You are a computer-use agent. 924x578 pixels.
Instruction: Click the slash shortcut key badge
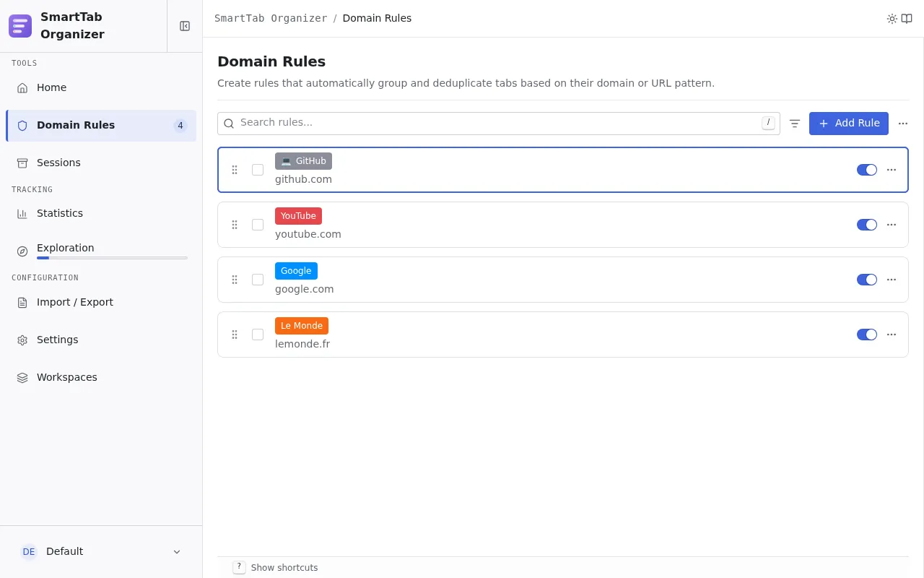(768, 123)
